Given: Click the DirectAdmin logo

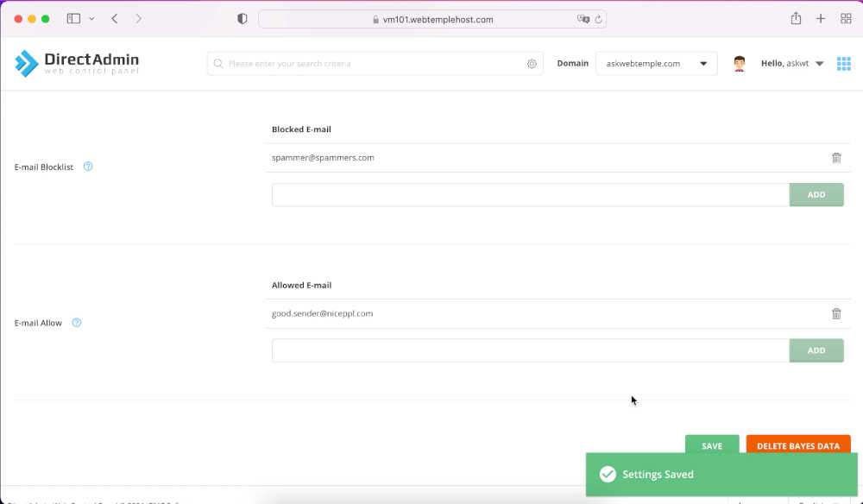Looking at the screenshot, I should coord(77,63).
